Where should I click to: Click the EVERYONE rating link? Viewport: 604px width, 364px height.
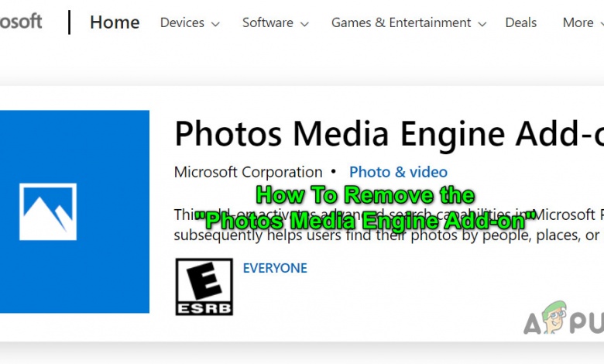(x=275, y=268)
